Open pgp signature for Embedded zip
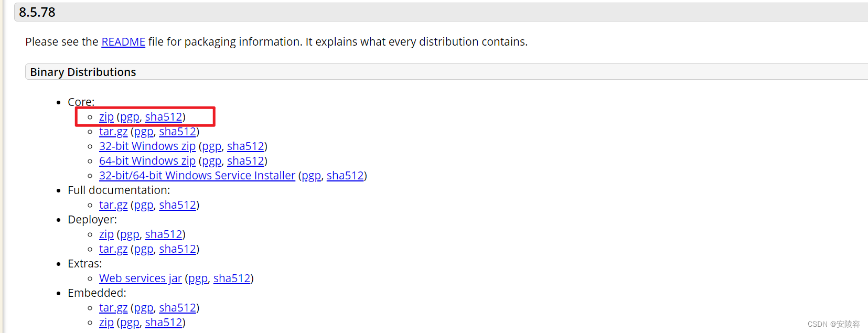868x333 pixels. point(130,323)
